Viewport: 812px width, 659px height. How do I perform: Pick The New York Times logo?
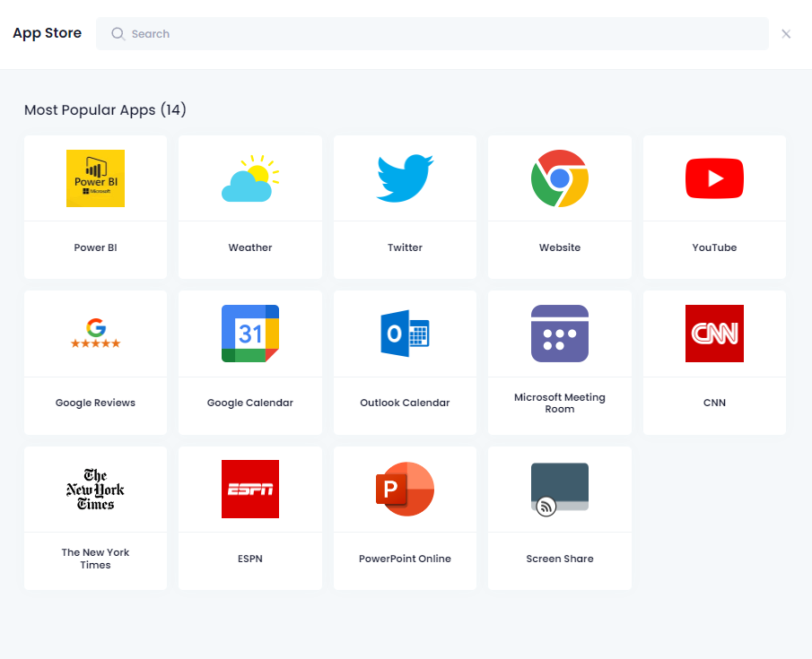click(x=95, y=490)
